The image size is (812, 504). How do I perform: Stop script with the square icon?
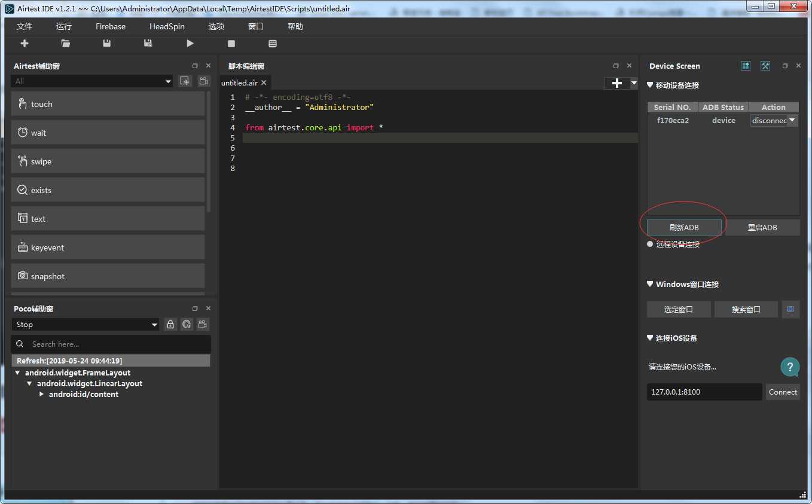point(231,44)
